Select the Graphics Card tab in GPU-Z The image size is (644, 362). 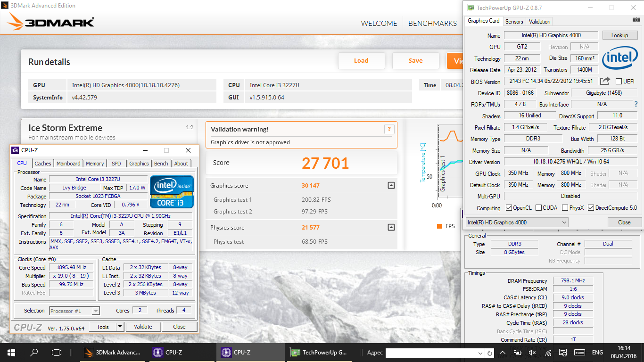pos(483,21)
